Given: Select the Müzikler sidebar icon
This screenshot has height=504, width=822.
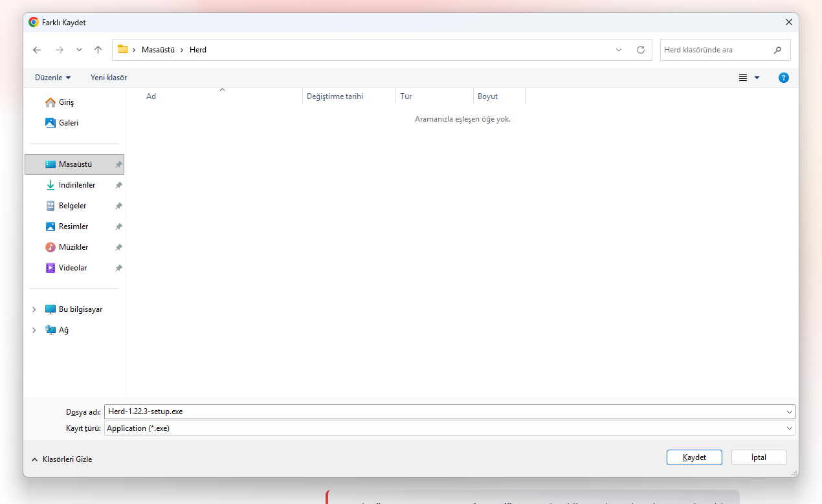Looking at the screenshot, I should (x=50, y=247).
